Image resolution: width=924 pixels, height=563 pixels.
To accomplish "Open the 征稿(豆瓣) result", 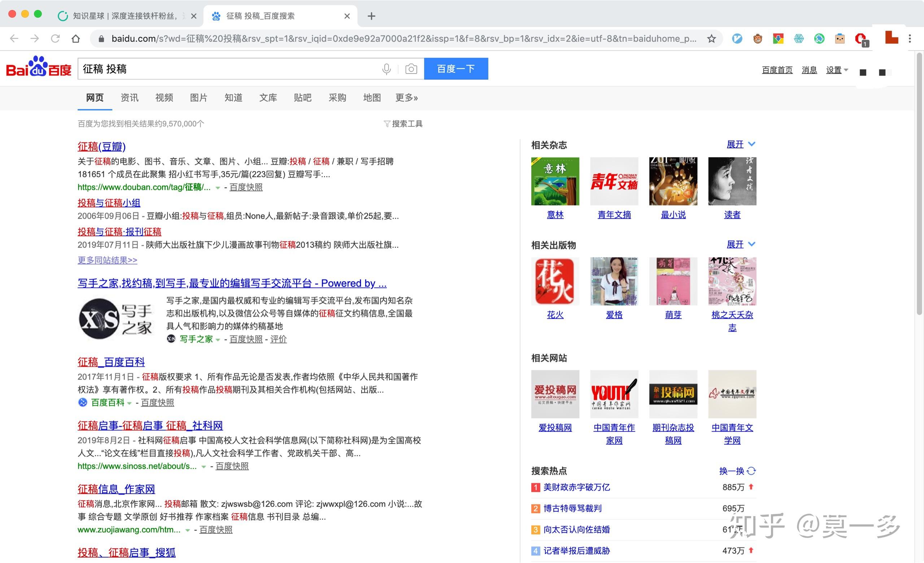I will tap(101, 146).
